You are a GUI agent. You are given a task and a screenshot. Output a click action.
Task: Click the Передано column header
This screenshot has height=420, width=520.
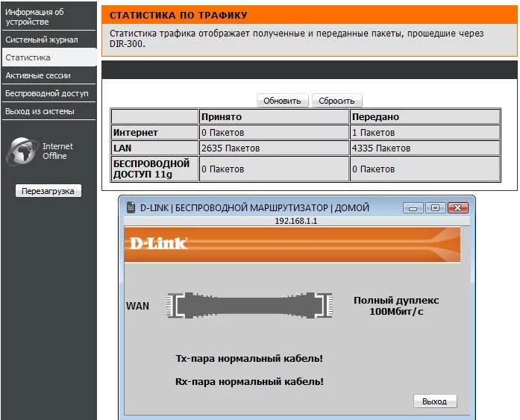(425, 116)
